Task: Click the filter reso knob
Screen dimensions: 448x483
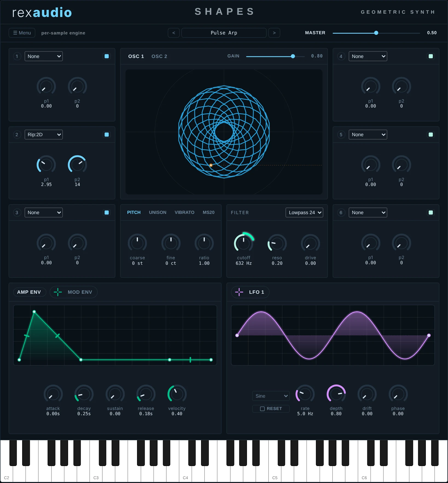Action: (x=277, y=243)
